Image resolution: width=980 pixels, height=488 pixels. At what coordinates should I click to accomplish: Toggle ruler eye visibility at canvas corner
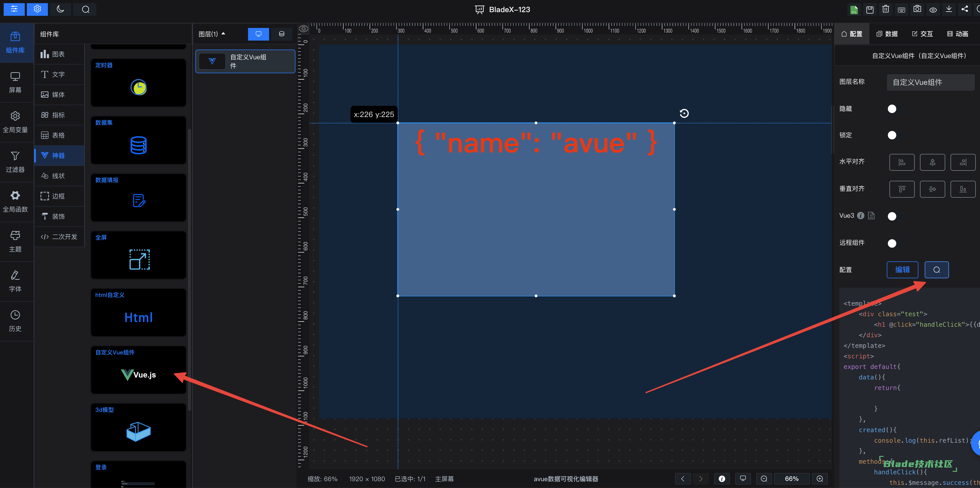pos(303,29)
